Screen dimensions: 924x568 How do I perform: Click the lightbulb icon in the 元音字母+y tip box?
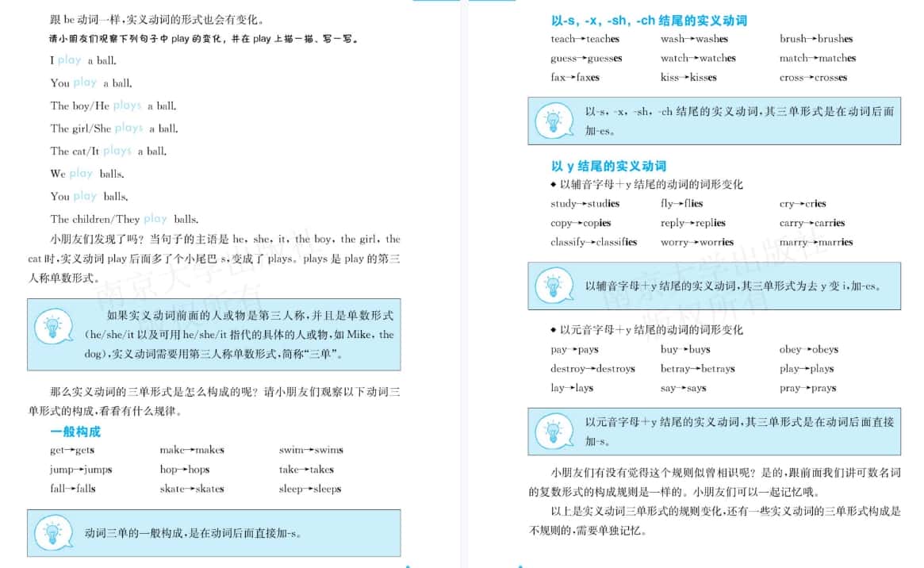(x=554, y=432)
